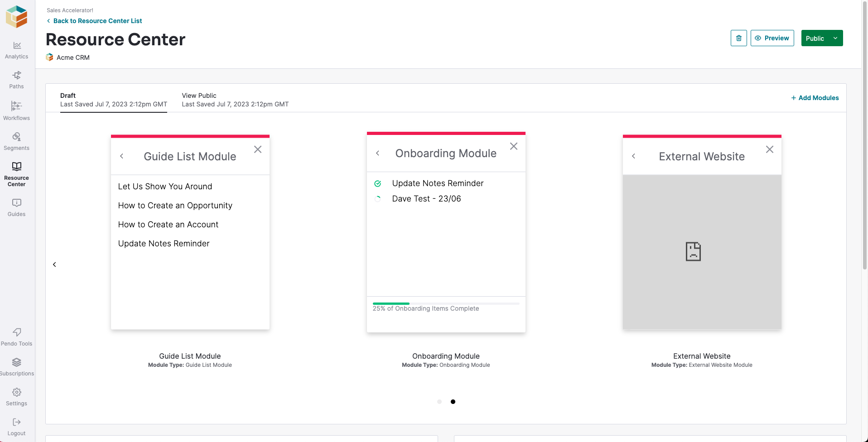Click the Preview button
The width and height of the screenshot is (868, 442).
772,38
